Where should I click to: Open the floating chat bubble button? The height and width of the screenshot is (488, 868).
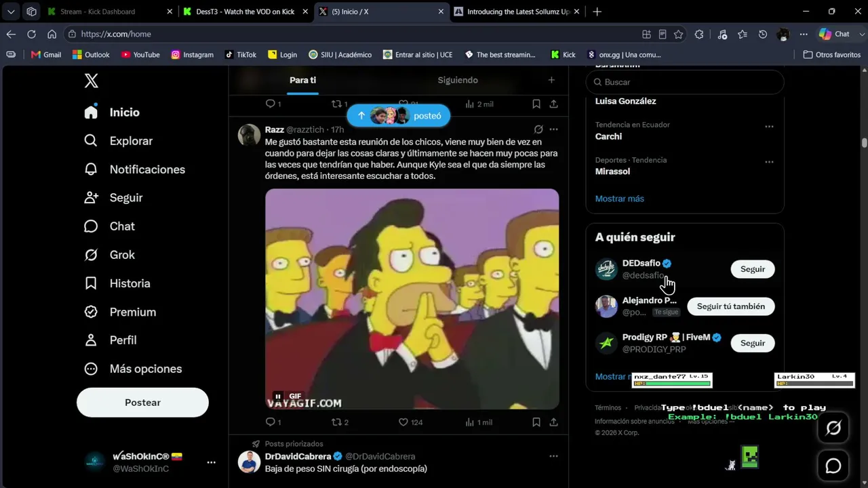(833, 466)
